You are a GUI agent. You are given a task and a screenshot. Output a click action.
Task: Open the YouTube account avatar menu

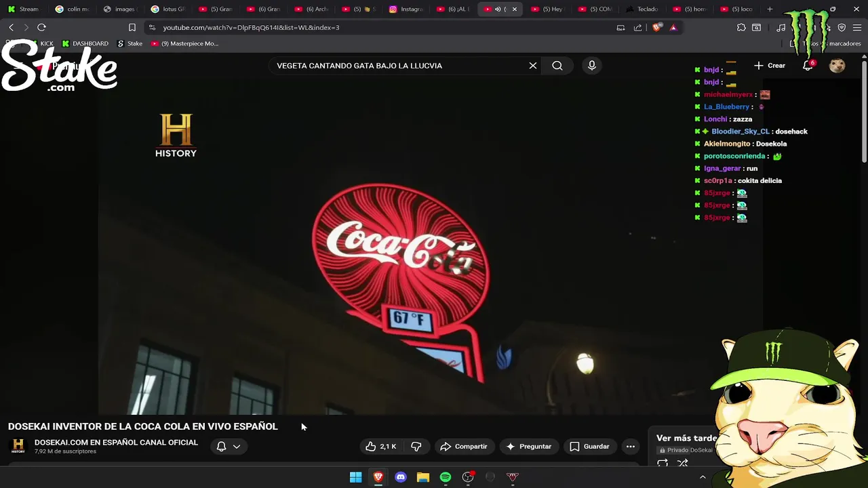point(837,66)
